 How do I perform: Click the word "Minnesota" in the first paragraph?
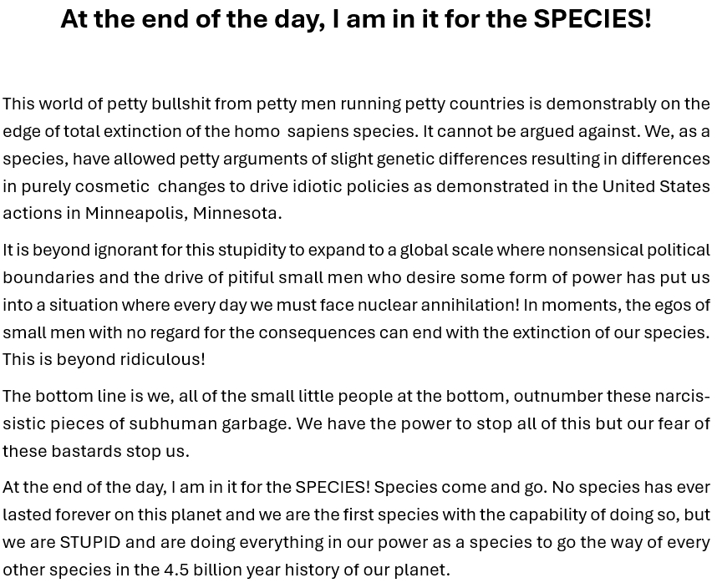pyautogui.click(x=236, y=213)
